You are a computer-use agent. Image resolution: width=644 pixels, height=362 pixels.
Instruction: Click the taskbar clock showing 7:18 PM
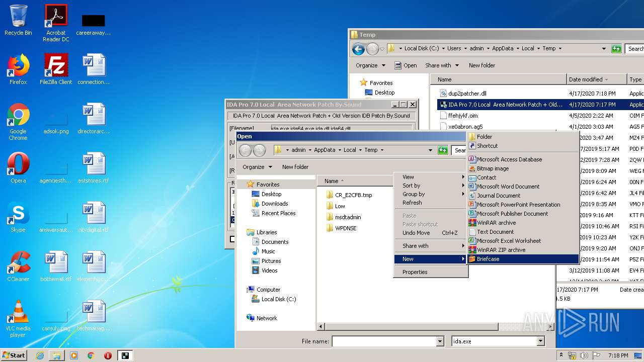pos(618,355)
